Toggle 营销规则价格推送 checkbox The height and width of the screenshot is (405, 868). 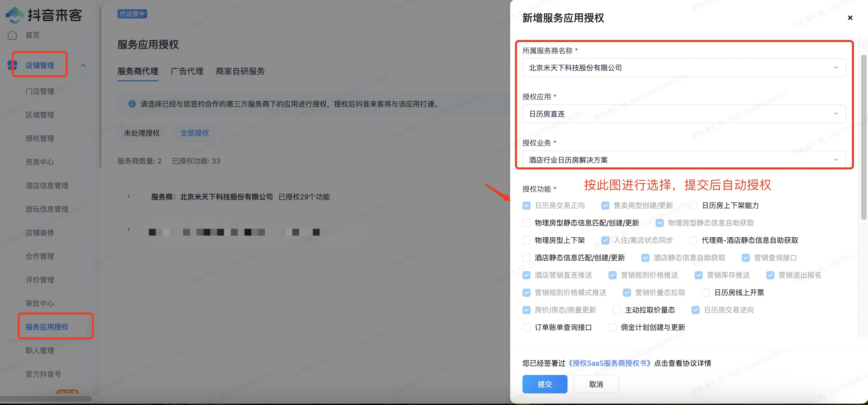(613, 275)
